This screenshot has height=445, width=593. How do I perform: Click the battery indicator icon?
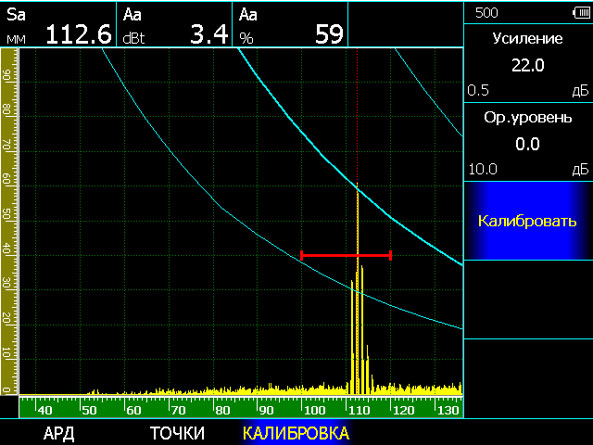click(582, 13)
